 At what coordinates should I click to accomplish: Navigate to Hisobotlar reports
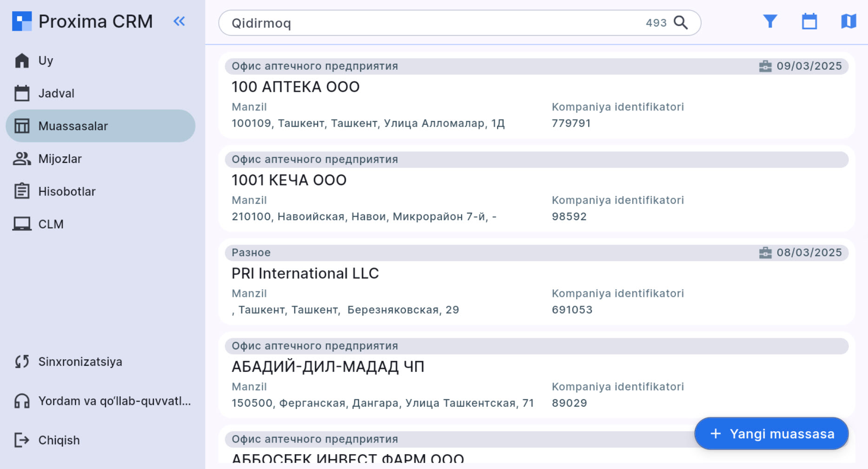click(x=66, y=191)
